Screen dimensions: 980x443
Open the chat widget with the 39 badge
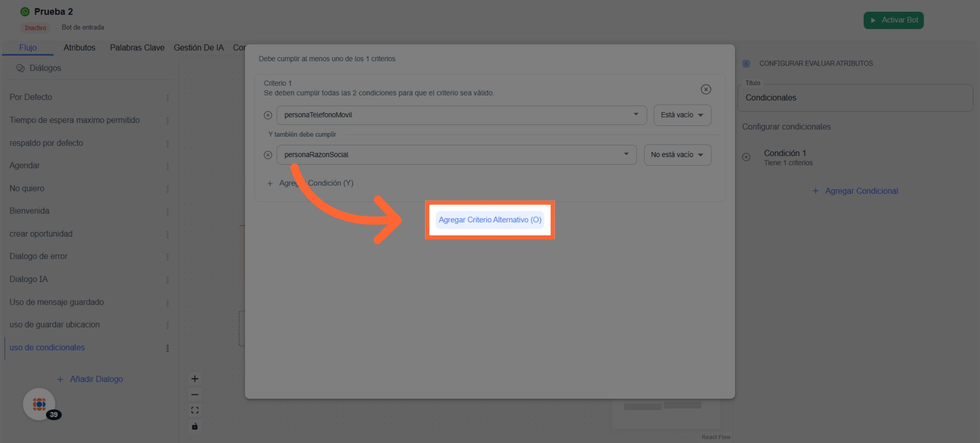click(x=39, y=404)
